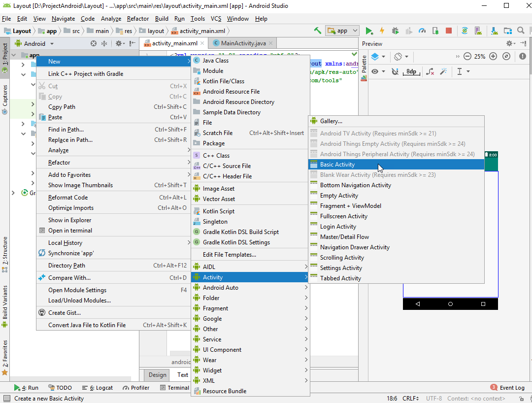Select Basic Activity from the submenu
This screenshot has height=403, width=532.
click(396, 165)
